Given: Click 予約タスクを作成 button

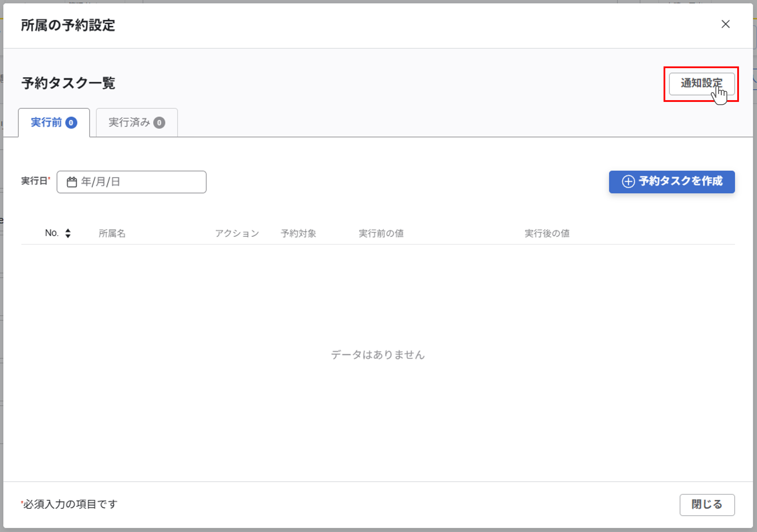Looking at the screenshot, I should point(672,182).
